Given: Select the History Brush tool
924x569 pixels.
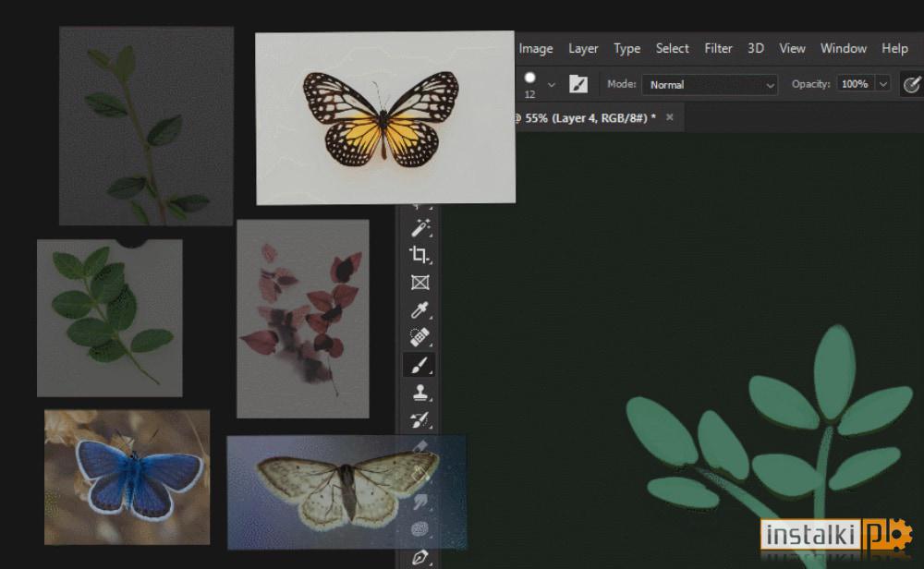Looking at the screenshot, I should point(419,420).
